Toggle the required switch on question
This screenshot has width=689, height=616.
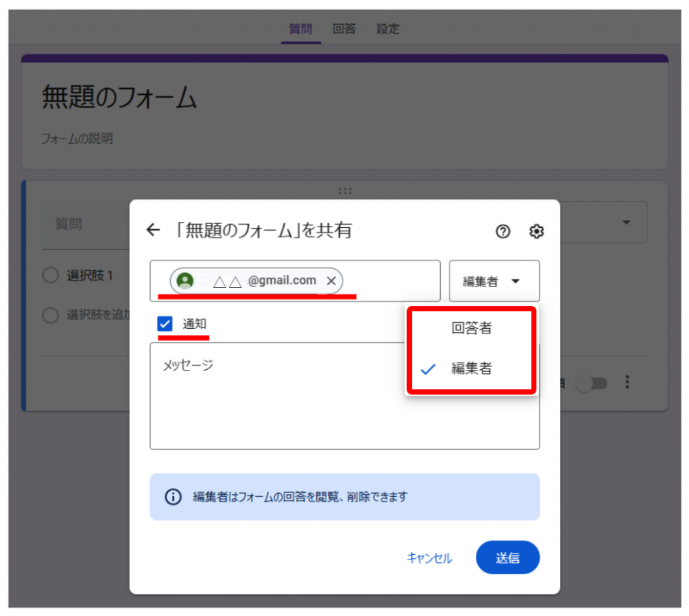pyautogui.click(x=593, y=383)
